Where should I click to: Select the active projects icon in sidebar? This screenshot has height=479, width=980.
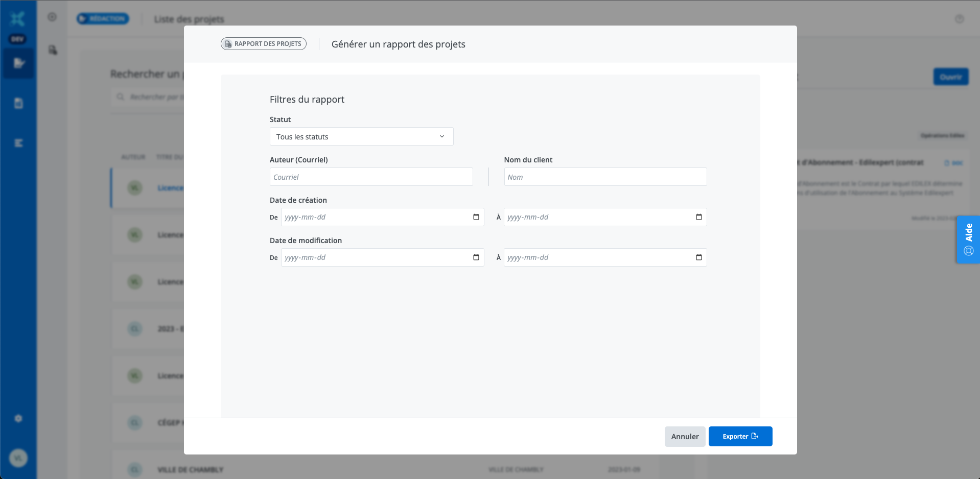18,63
